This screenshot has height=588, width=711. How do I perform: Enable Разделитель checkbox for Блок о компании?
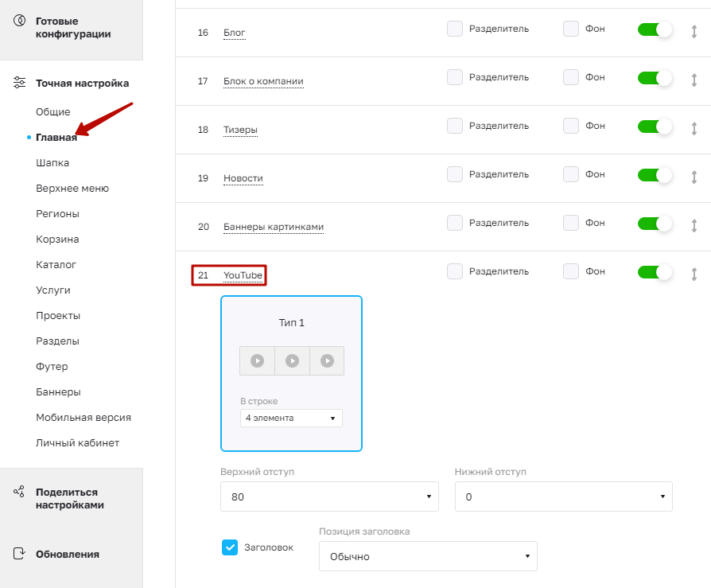click(x=455, y=77)
